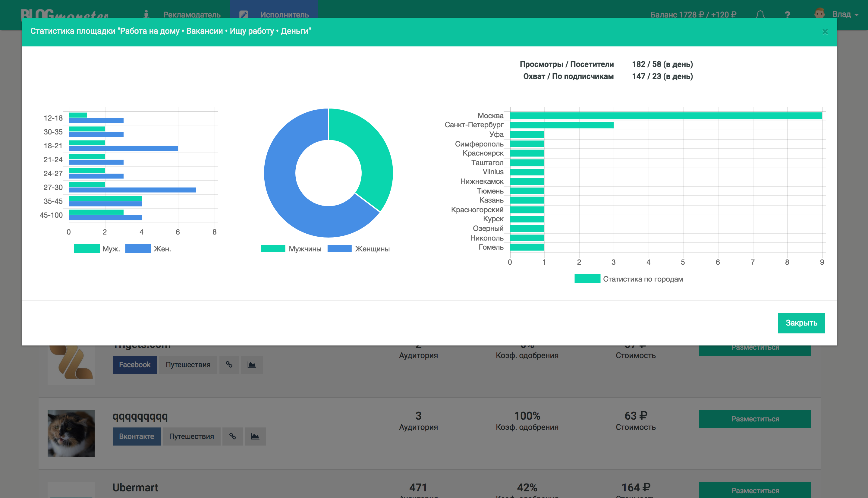Toggle Мужчины legend in donut chart
Screen dimensions: 868x498
tap(291, 249)
